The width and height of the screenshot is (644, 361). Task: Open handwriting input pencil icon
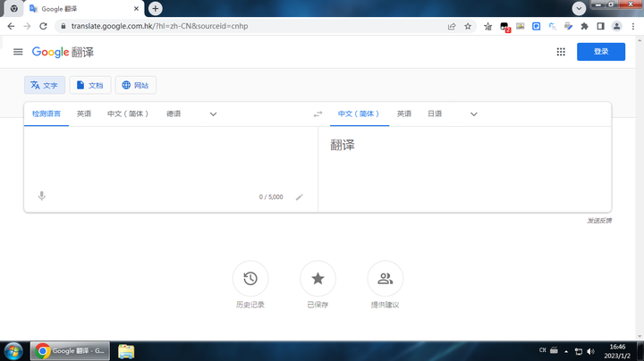[300, 197]
